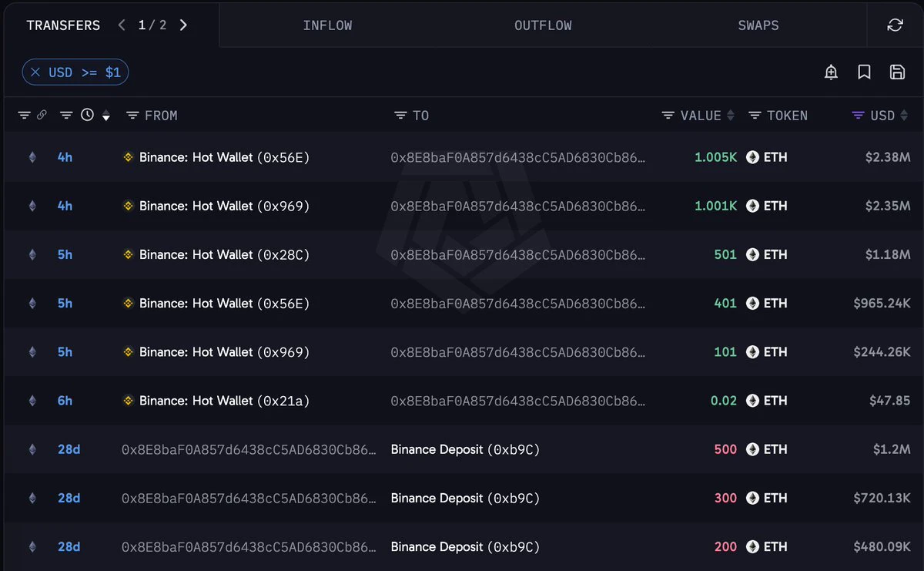Switch to the INFLOW tab
Screen dimensions: 924x571
327,25
